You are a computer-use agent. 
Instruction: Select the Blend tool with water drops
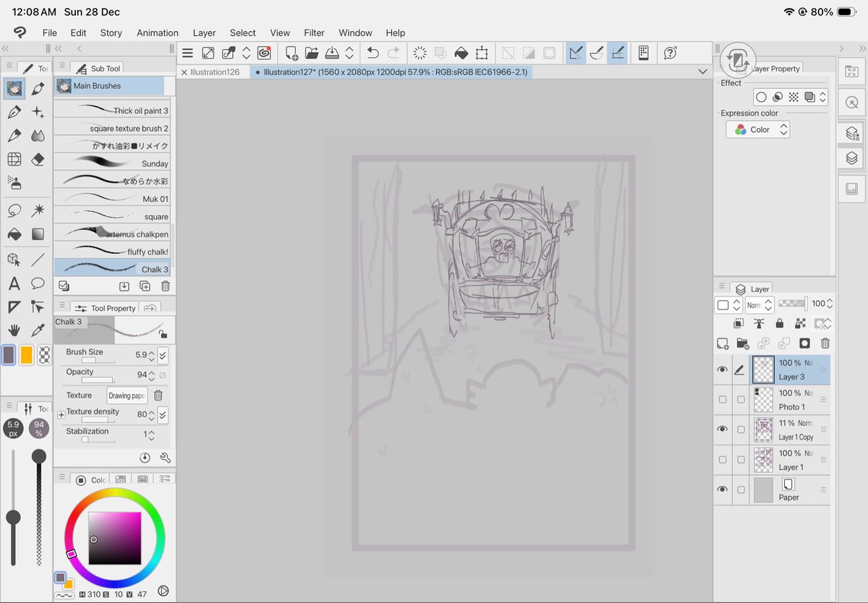[38, 135]
